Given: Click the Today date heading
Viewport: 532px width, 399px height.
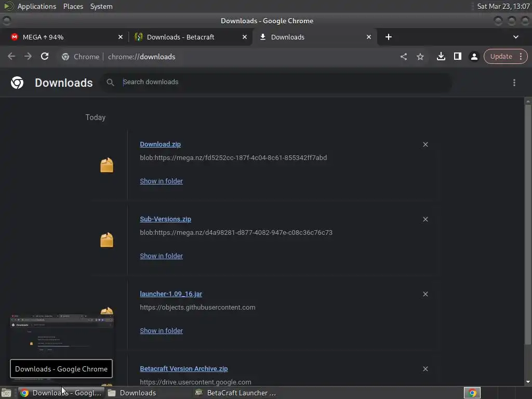Looking at the screenshot, I should [96, 117].
